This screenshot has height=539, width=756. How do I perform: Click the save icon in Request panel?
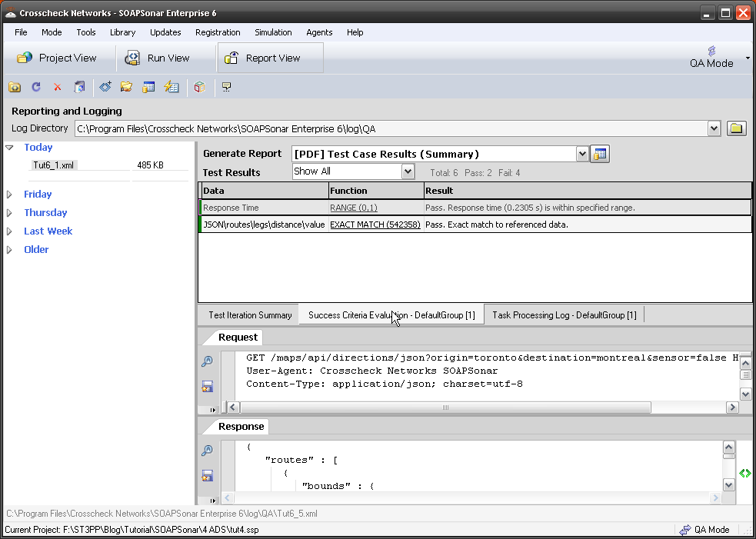pyautogui.click(x=208, y=386)
